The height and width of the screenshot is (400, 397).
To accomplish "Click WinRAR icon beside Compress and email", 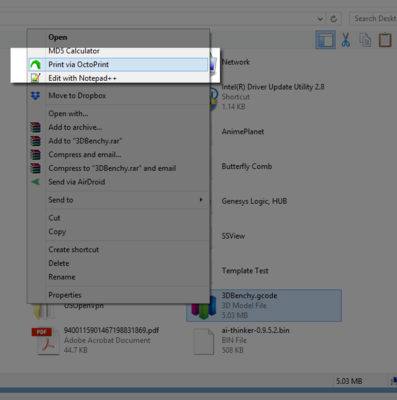I will tap(35, 155).
